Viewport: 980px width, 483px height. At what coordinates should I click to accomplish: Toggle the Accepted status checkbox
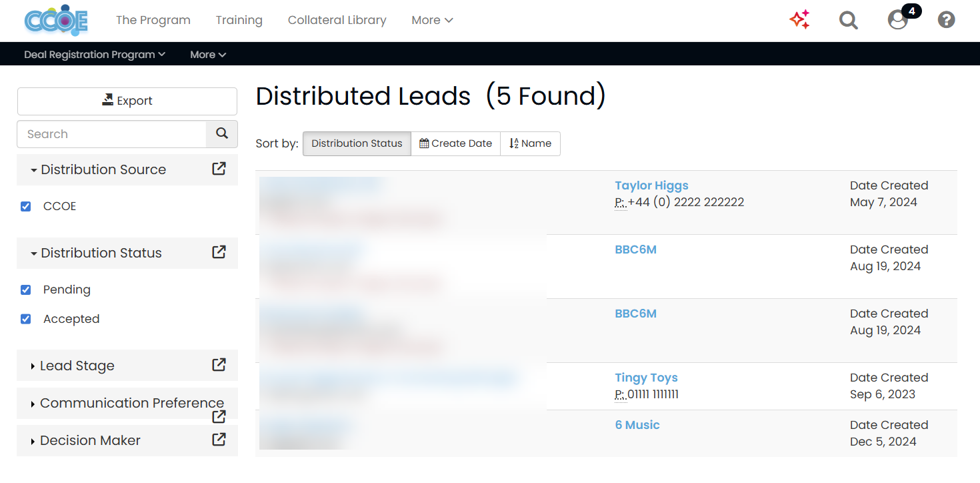pyautogui.click(x=26, y=319)
